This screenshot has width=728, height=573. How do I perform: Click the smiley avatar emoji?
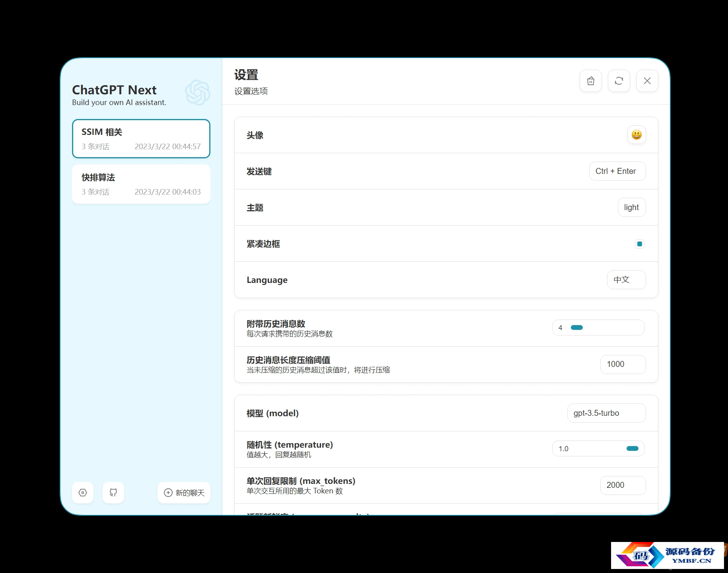(637, 135)
